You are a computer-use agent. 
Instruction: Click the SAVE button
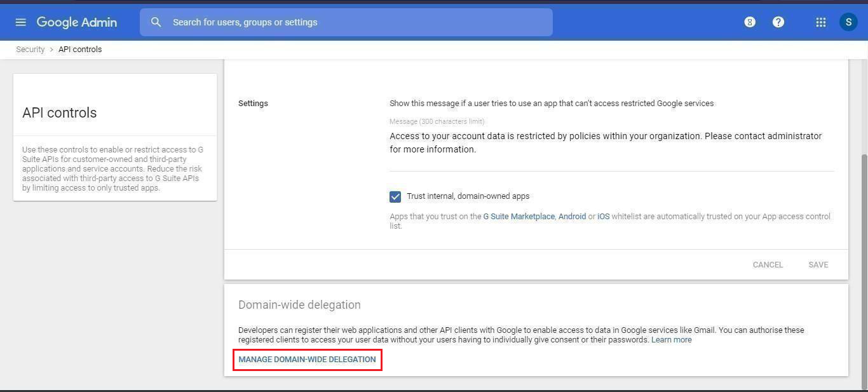pos(818,265)
